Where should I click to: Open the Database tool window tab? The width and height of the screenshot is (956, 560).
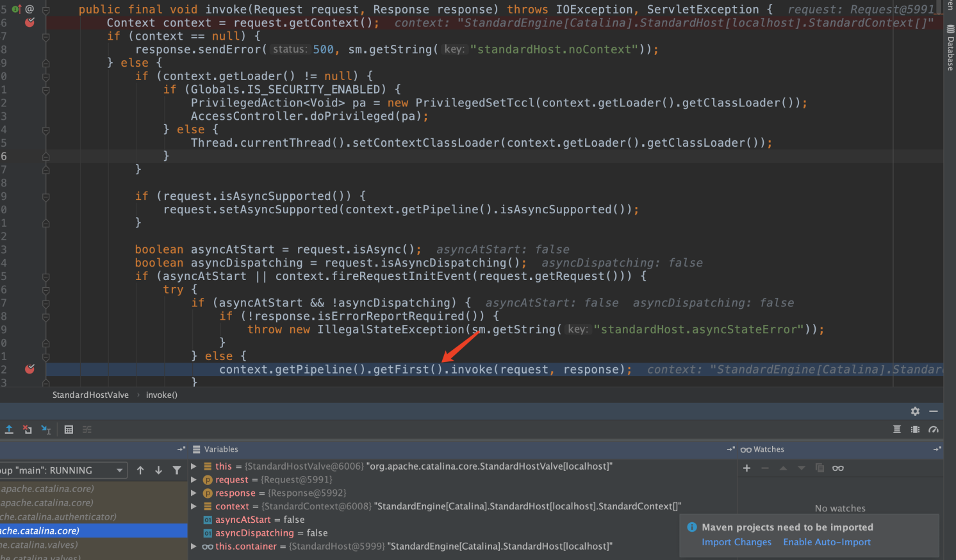point(950,49)
